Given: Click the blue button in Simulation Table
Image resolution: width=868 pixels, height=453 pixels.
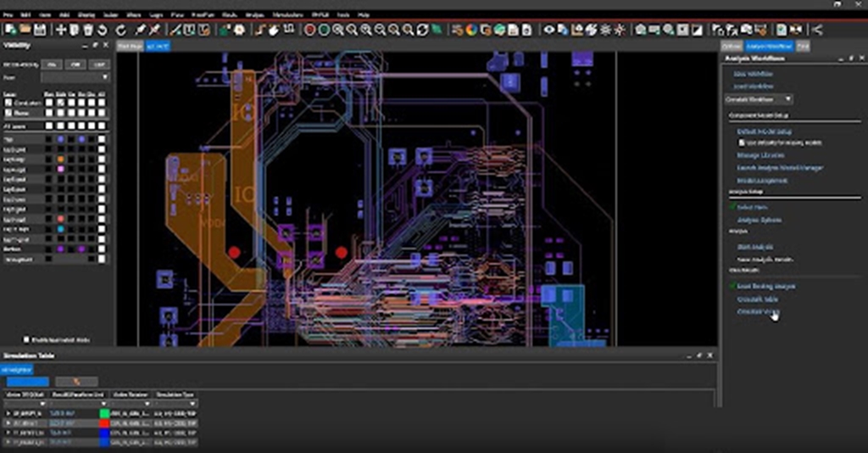Looking at the screenshot, I should point(28,382).
